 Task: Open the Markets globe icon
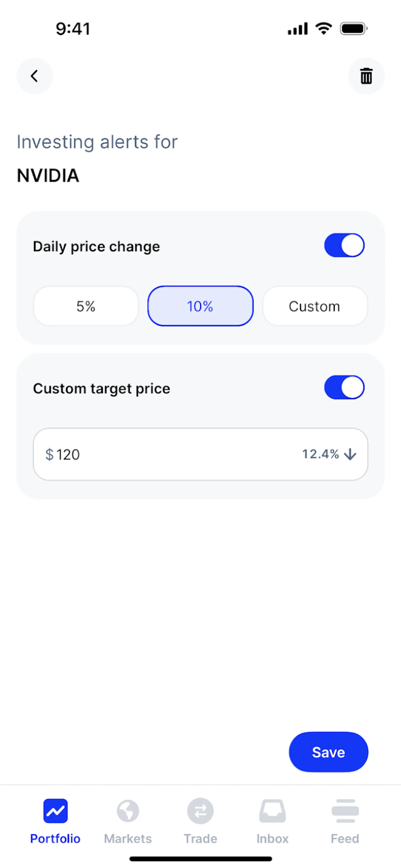click(128, 811)
